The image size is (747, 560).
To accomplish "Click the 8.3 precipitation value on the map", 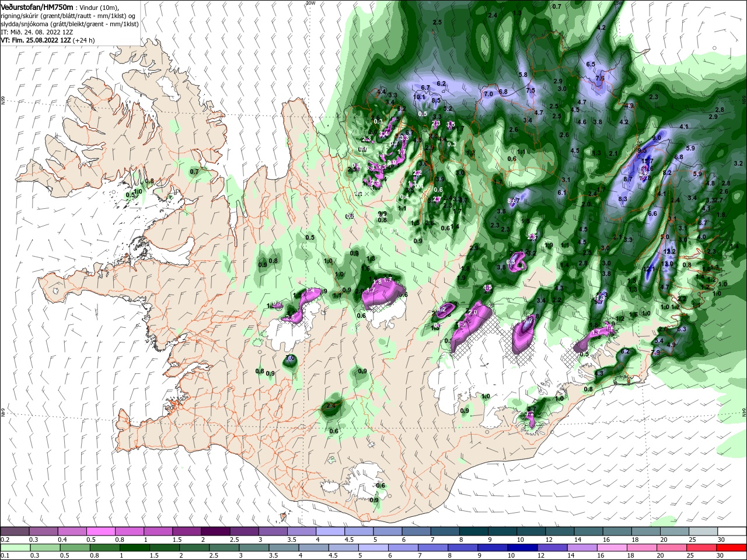I will pyautogui.click(x=623, y=199).
